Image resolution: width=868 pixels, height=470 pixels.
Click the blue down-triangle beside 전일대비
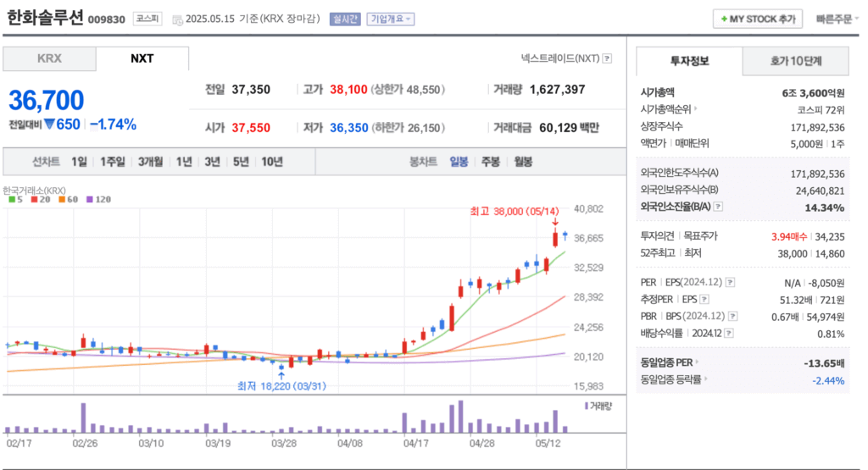pyautogui.click(x=49, y=124)
